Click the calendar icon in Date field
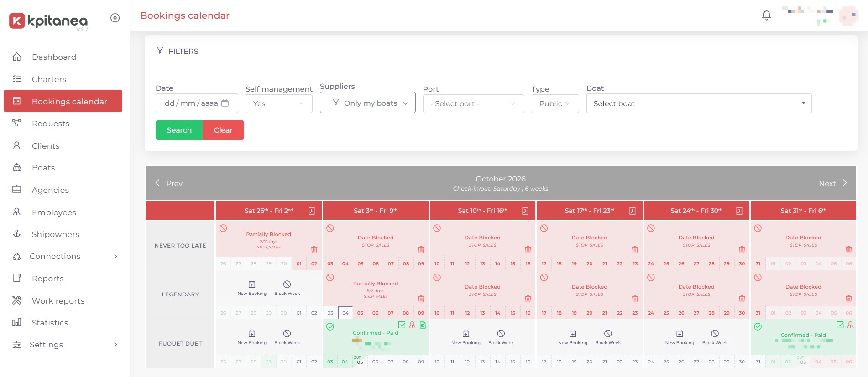 pyautogui.click(x=225, y=103)
